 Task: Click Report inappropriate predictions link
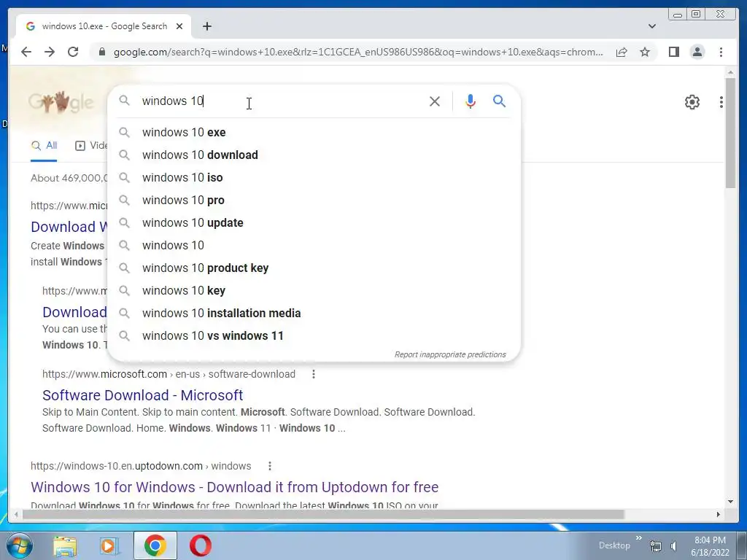pyautogui.click(x=449, y=355)
